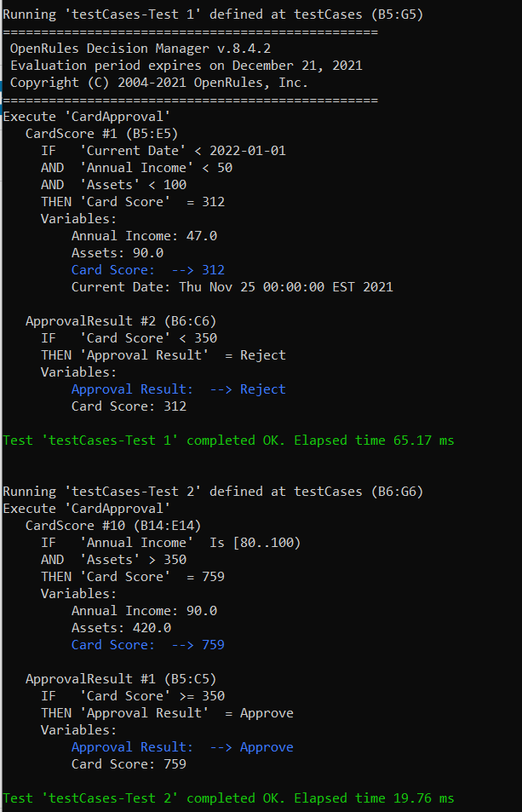
Task: Click the 'CardScore #10 (B14:E14)' rule line
Action: (113, 526)
